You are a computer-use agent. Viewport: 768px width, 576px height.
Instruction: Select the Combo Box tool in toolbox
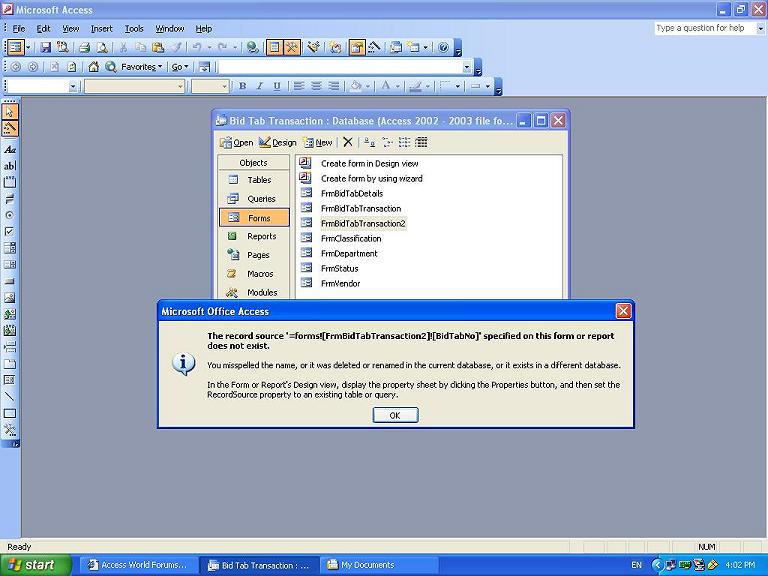click(x=10, y=248)
